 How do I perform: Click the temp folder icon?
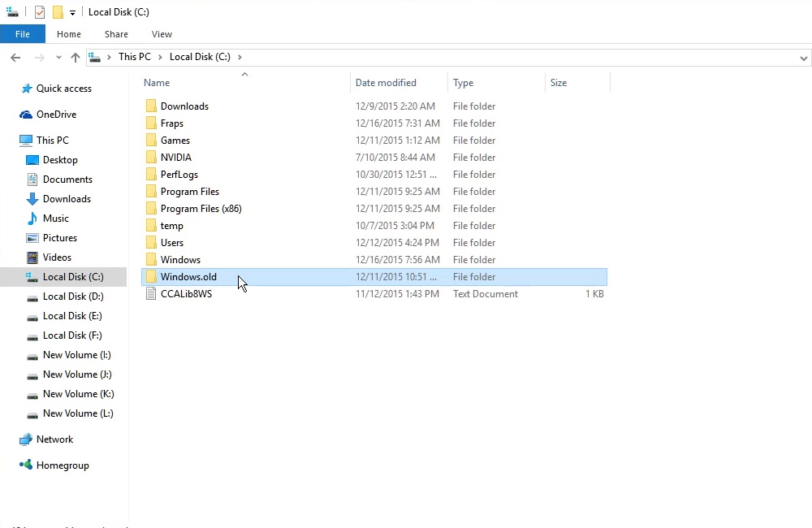pos(151,226)
